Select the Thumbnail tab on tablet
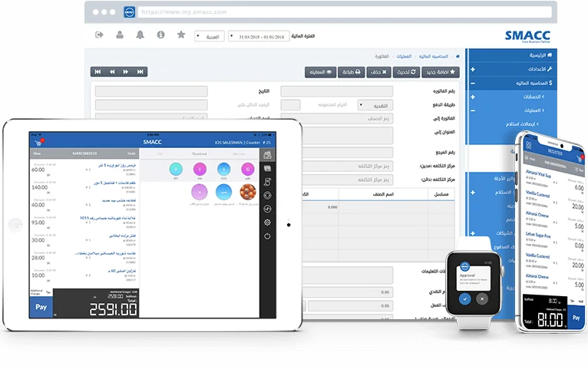This screenshot has width=588, height=366. point(199,154)
